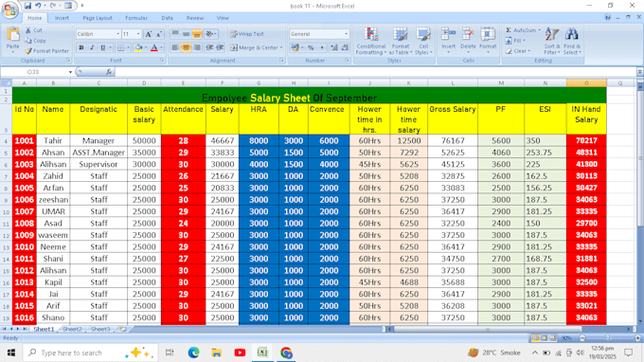Apply Percent Style format
Viewport: 644px width, 362px height.
click(x=311, y=47)
